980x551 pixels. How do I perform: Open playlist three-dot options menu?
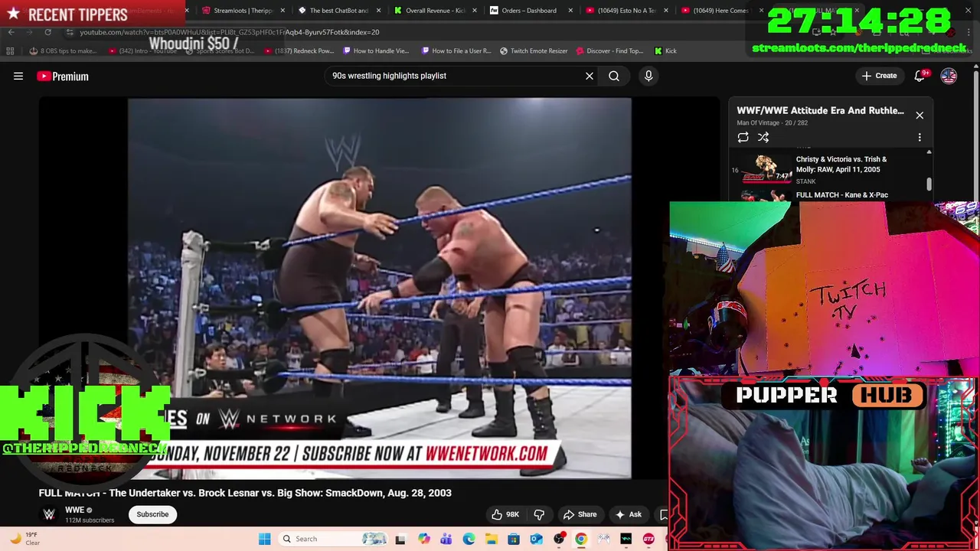tap(920, 138)
